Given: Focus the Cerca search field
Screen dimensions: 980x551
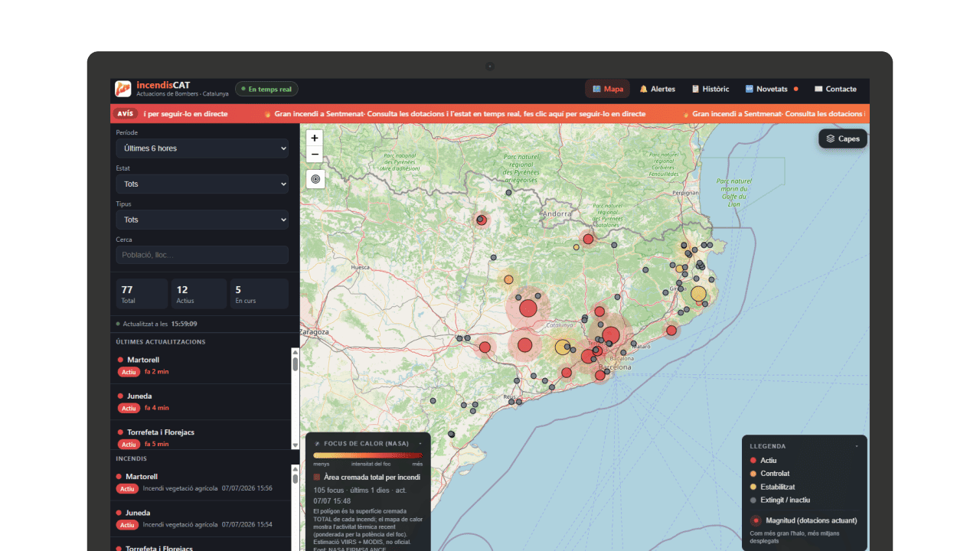Looking at the screenshot, I should (x=202, y=255).
